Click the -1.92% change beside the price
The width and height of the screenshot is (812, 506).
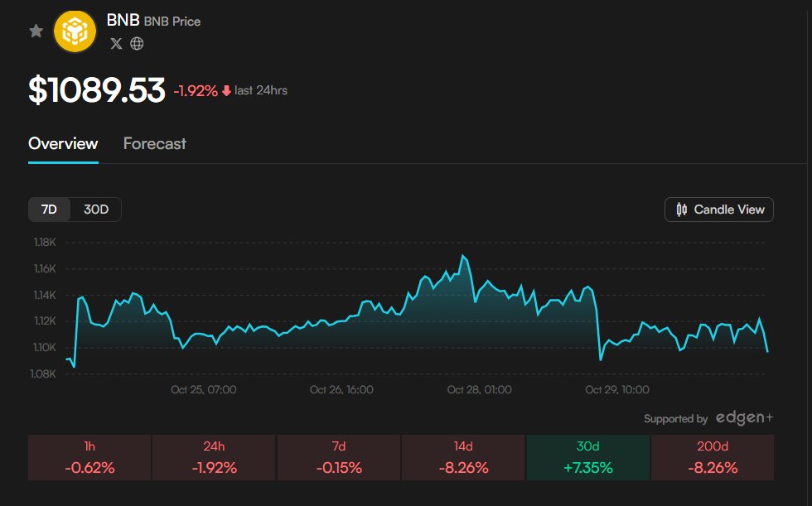click(196, 91)
